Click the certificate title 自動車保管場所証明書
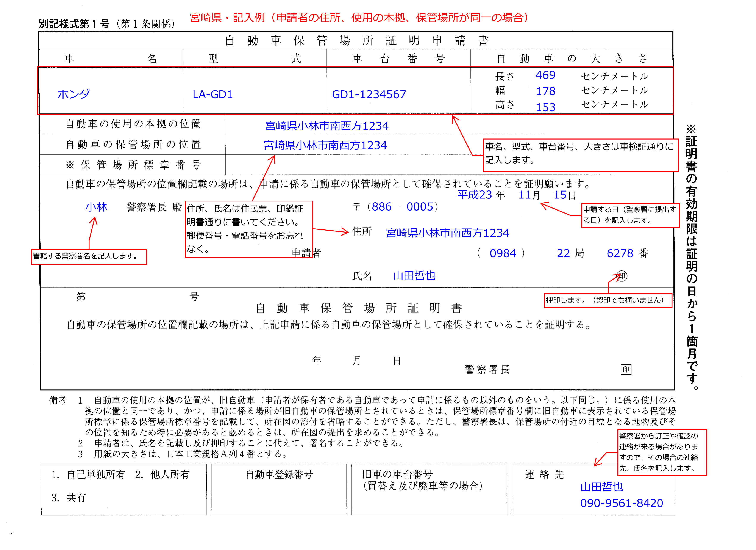 (359, 308)
